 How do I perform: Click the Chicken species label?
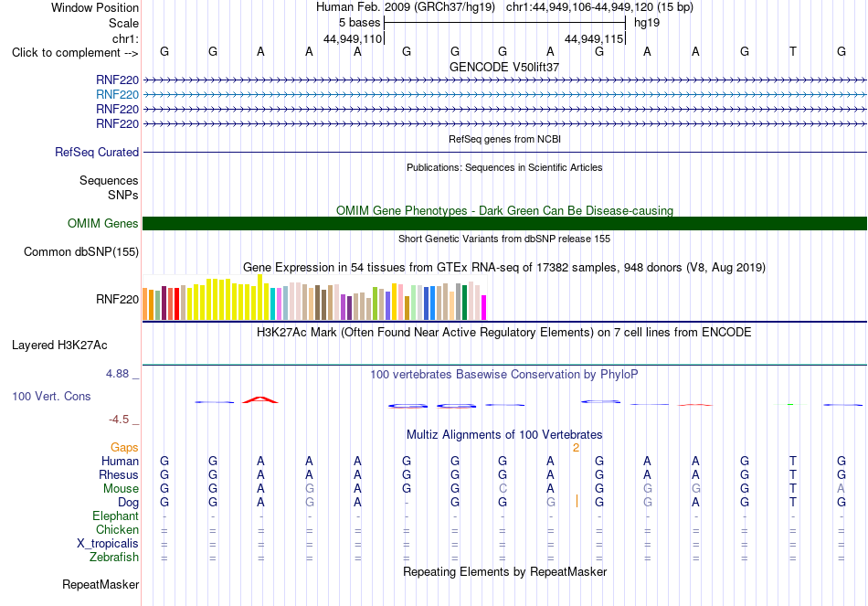[x=117, y=530]
